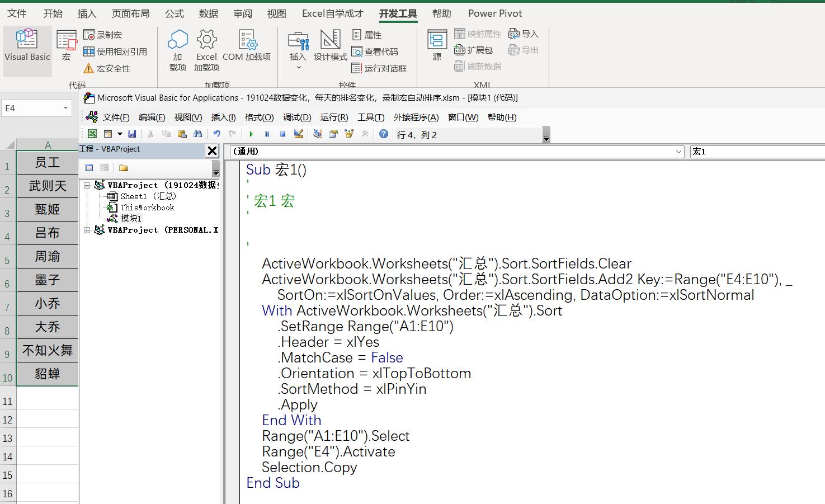This screenshot has height=504, width=825.
Task: Toggle folders view in project pane
Action: (124, 168)
